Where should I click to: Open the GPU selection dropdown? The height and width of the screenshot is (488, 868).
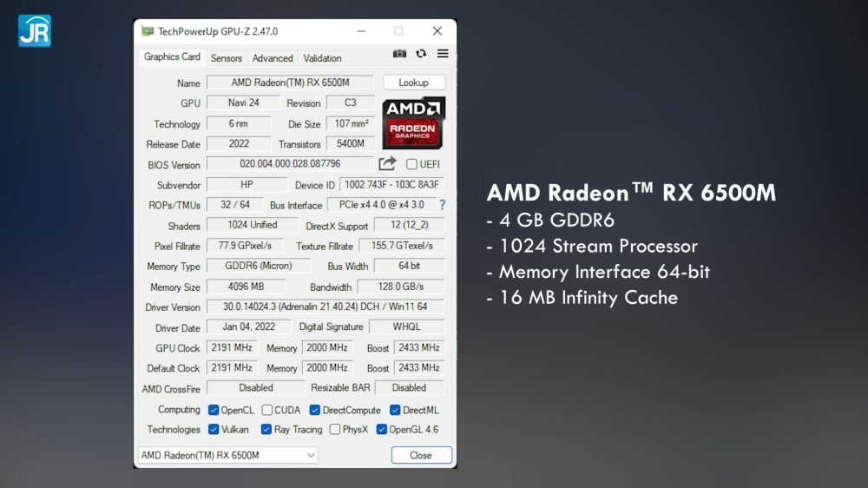[x=228, y=455]
